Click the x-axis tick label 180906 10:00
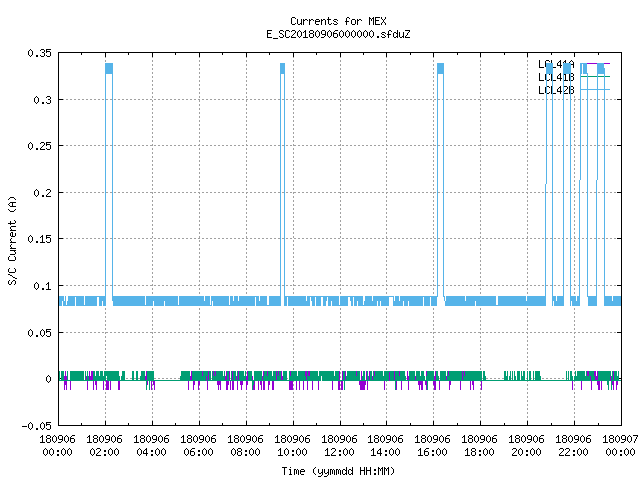This screenshot has width=640, height=480. pos(292,445)
